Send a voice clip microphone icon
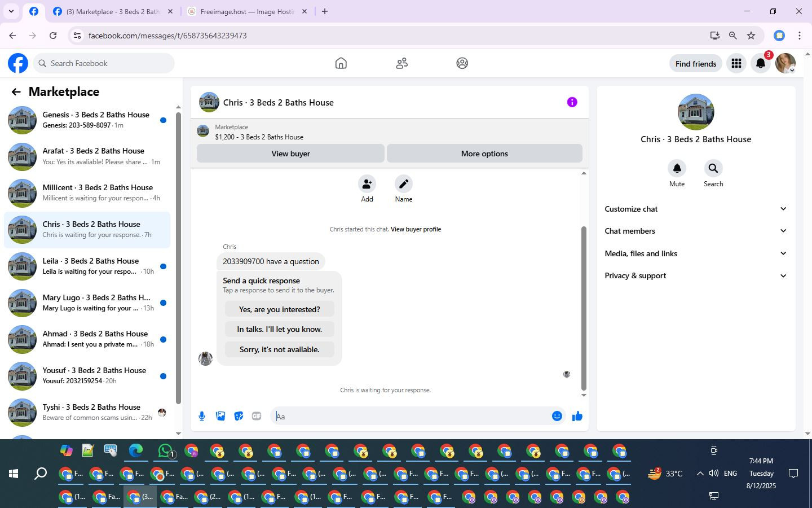This screenshot has height=508, width=812. (202, 416)
